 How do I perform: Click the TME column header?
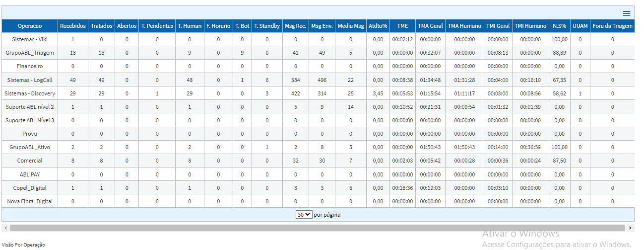(x=402, y=26)
